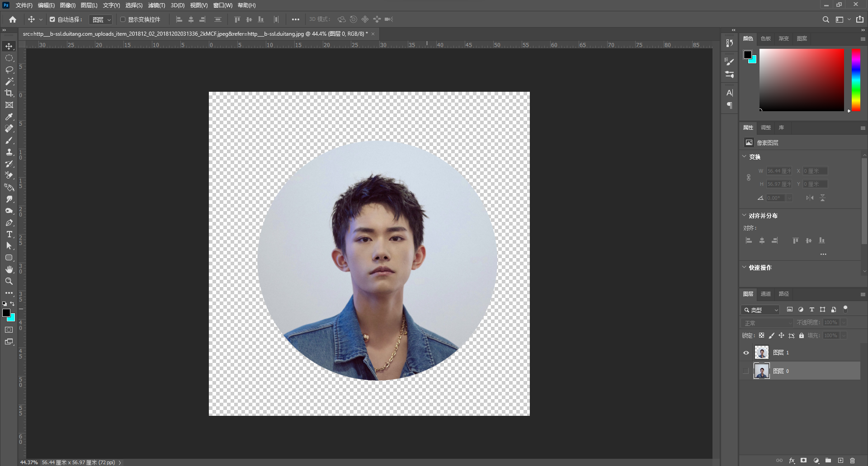The width and height of the screenshot is (868, 466).
Task: Select the Smudge tool
Action: pyautogui.click(x=9, y=199)
